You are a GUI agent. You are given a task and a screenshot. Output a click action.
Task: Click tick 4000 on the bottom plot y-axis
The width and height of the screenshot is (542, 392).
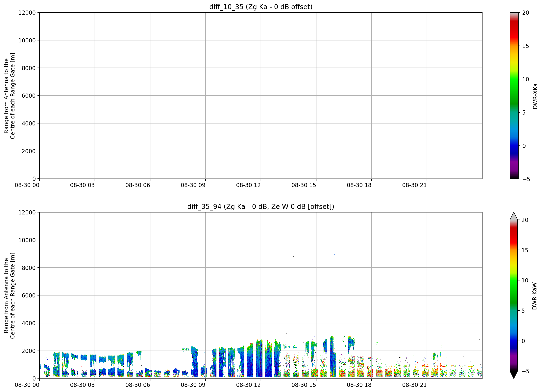point(29,323)
